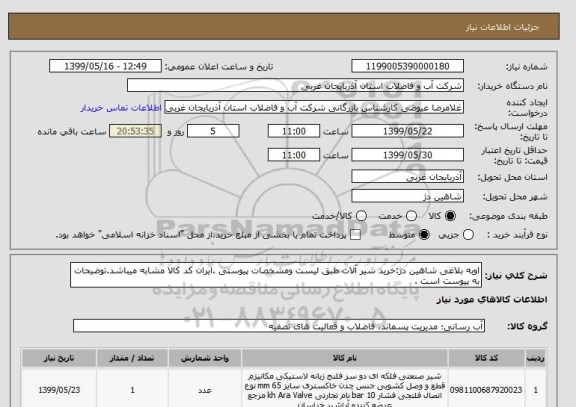Click the need date cell 1399/05/23
The height and width of the screenshot is (407, 576).
(59, 390)
